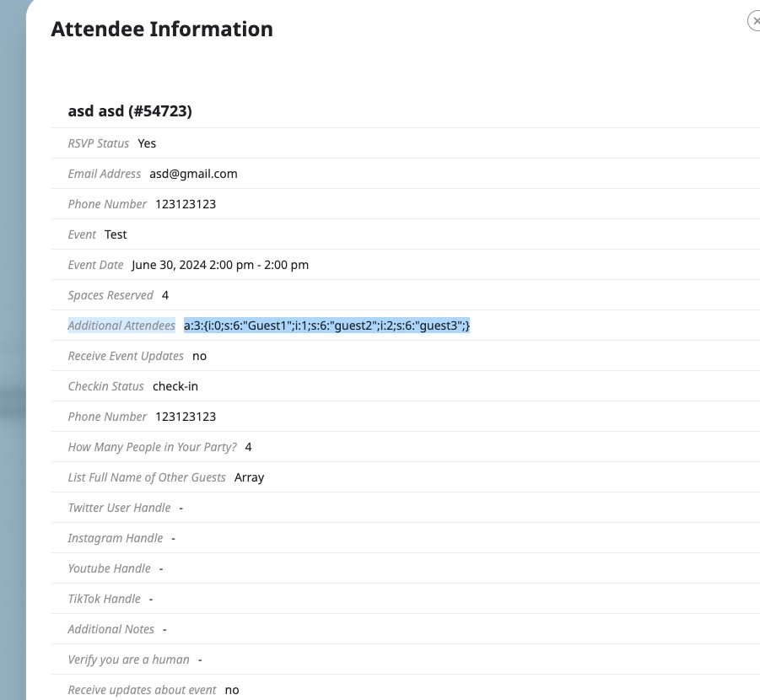
Task: Click the Receive updates about event value
Action: 232,691
